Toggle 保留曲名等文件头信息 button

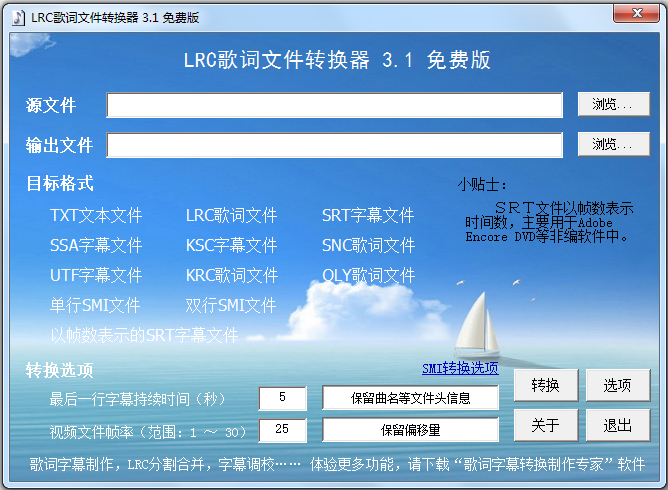tap(410, 398)
